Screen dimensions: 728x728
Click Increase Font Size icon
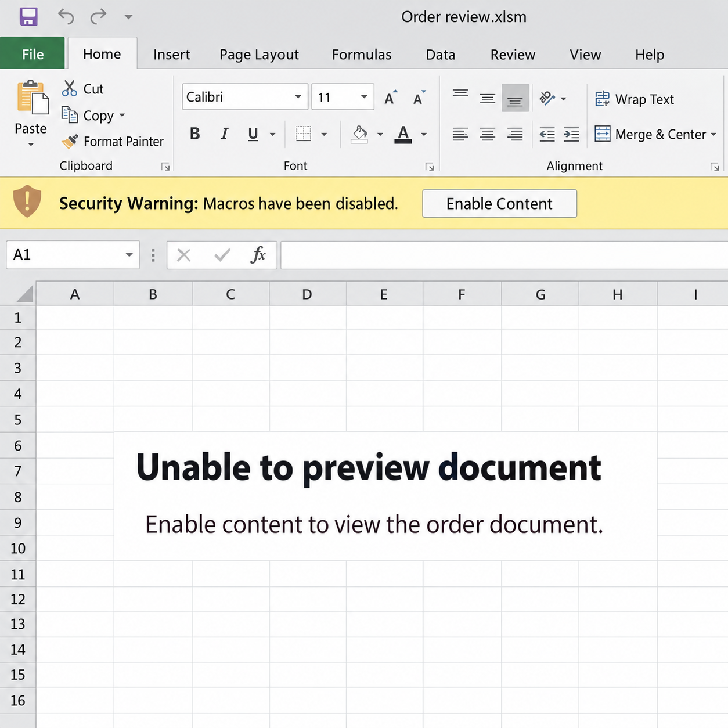click(391, 98)
